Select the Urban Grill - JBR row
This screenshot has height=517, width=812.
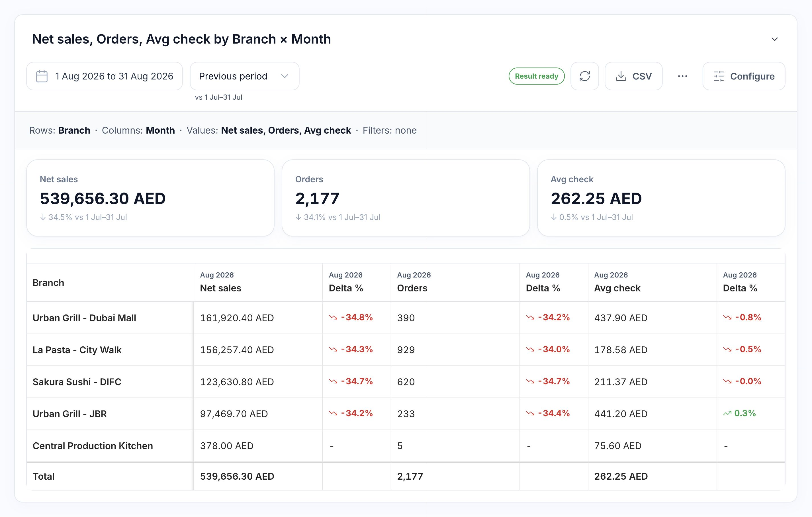coord(406,414)
